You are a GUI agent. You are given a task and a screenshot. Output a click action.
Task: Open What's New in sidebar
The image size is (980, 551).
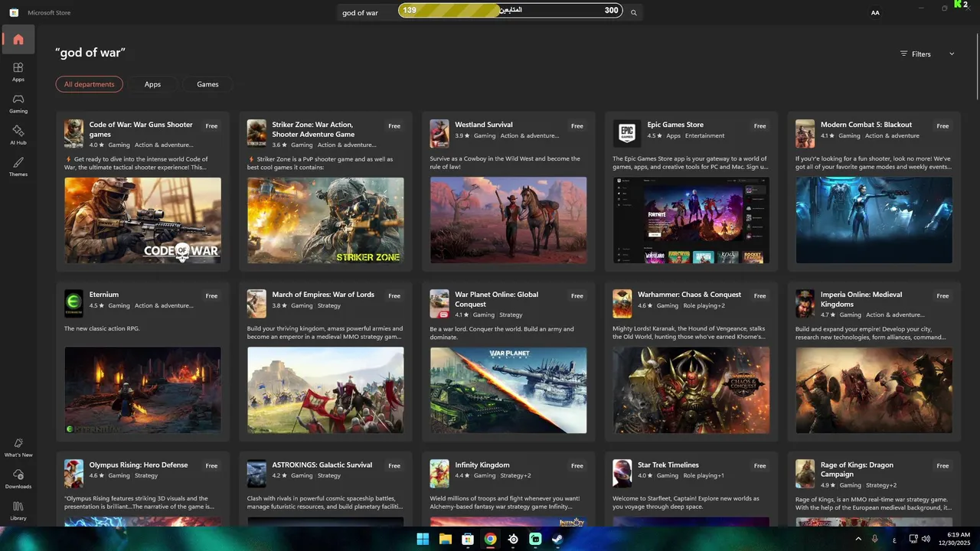coord(18,447)
